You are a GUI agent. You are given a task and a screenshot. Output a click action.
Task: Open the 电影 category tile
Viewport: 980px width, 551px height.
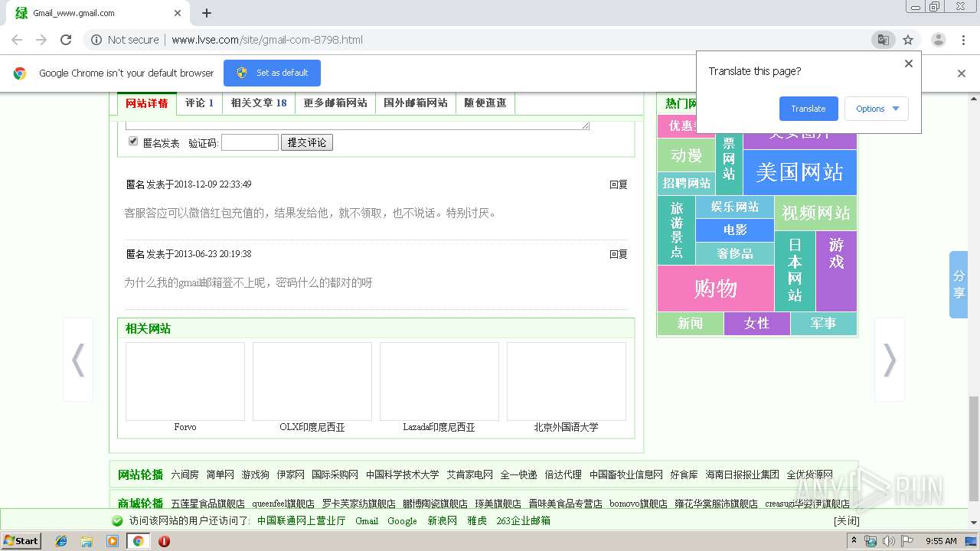point(734,230)
